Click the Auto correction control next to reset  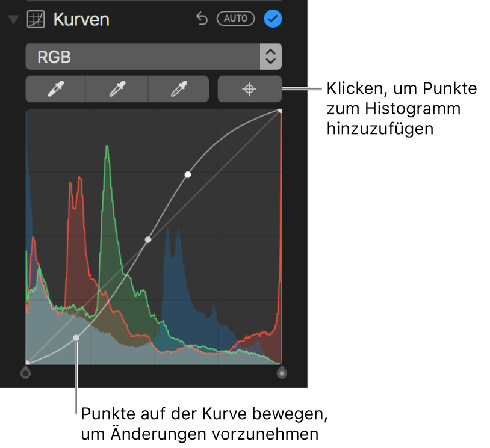[x=235, y=18]
